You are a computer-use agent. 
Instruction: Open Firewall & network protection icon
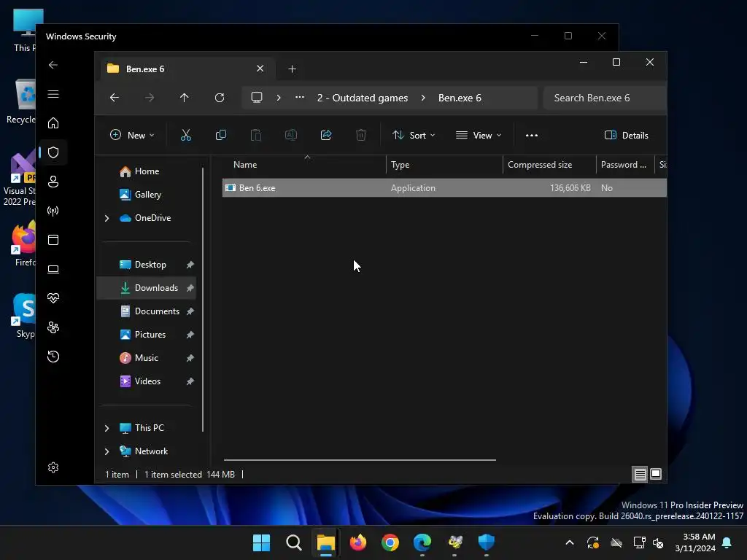53,211
